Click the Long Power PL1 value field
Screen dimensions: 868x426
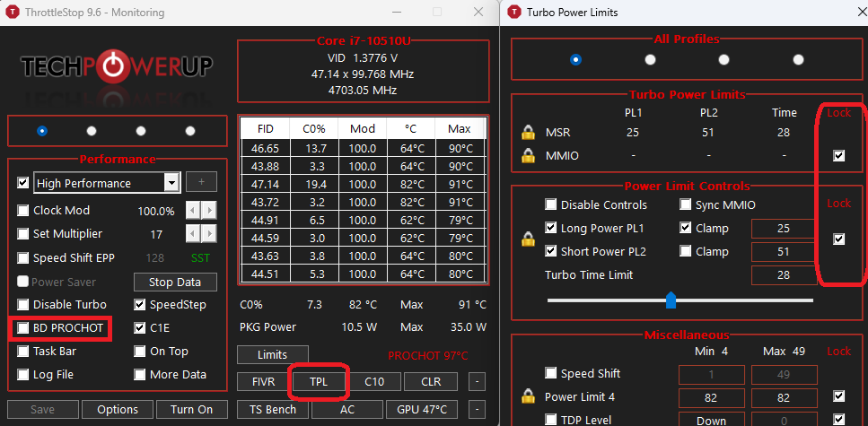[783, 229]
